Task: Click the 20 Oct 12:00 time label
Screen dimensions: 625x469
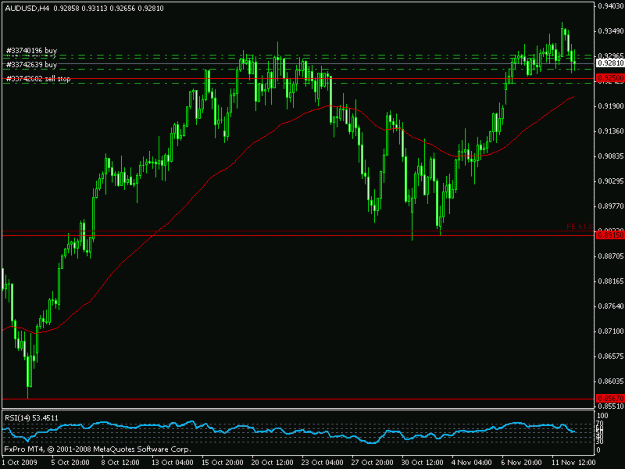Action: point(272,463)
